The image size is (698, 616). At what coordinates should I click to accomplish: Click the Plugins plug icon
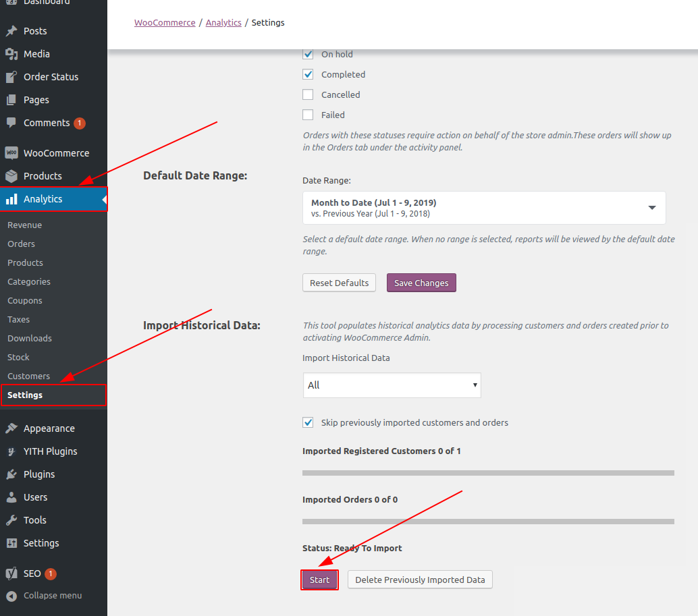11,474
